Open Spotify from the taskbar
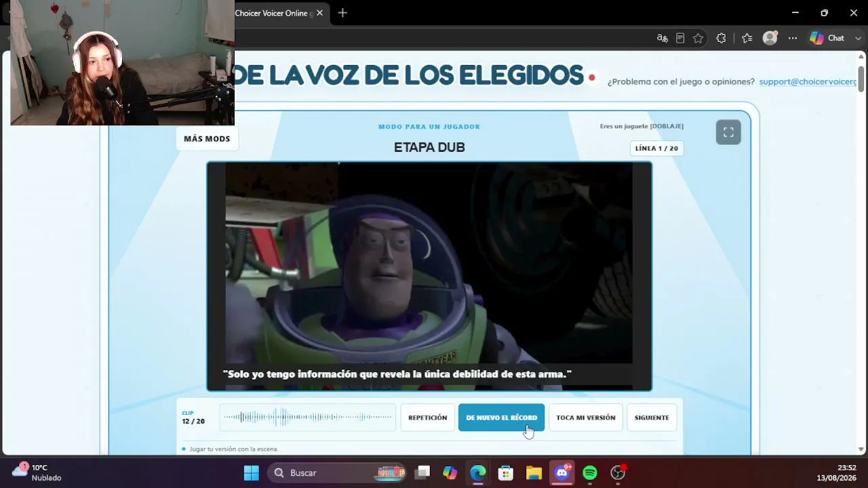868x488 pixels. pyautogui.click(x=589, y=472)
